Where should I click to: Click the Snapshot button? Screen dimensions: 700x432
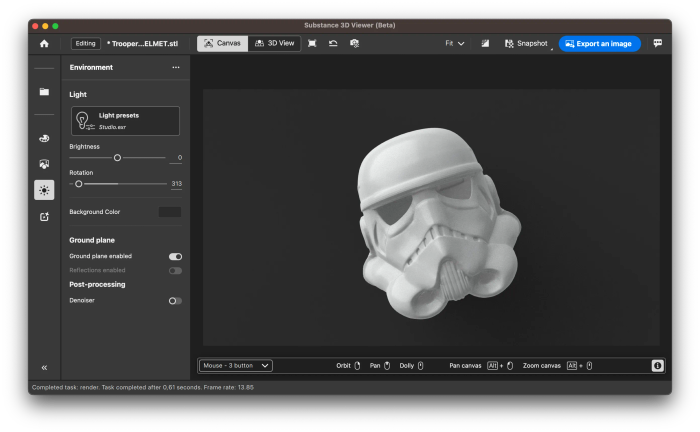tap(526, 43)
